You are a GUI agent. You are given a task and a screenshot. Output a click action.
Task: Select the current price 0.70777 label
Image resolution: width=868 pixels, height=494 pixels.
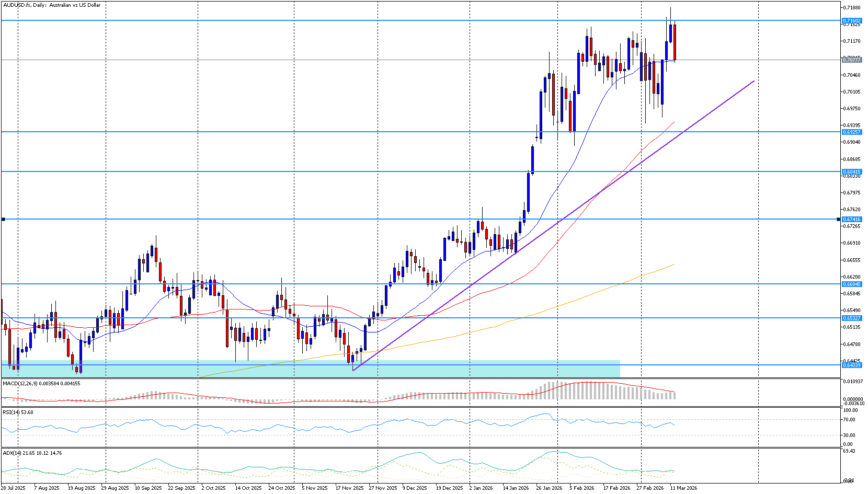click(852, 60)
